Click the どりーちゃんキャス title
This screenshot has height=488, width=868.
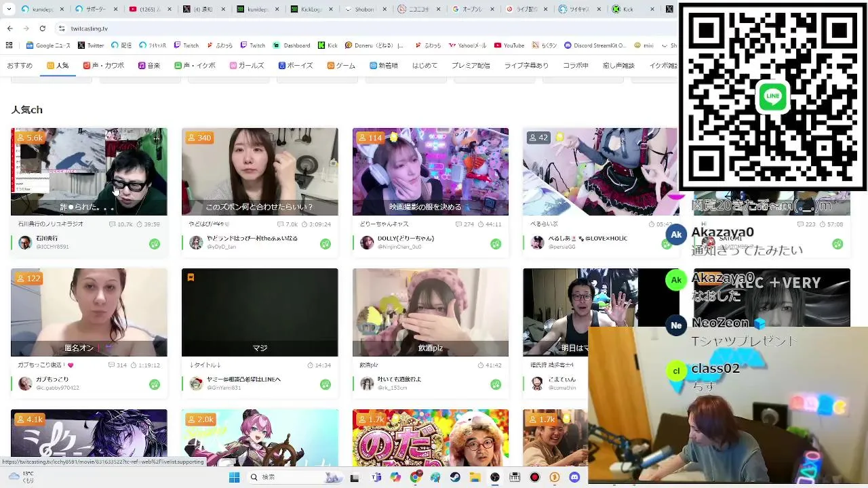[x=384, y=224]
